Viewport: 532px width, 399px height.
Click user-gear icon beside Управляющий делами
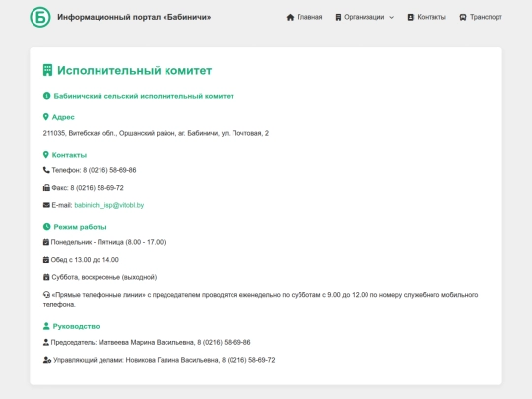(x=47, y=360)
